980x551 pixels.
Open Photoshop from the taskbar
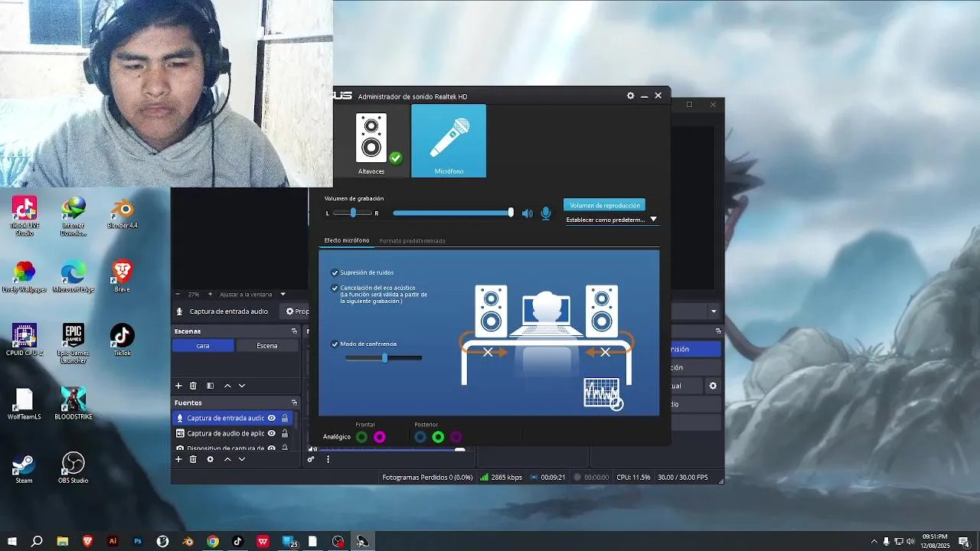point(138,541)
